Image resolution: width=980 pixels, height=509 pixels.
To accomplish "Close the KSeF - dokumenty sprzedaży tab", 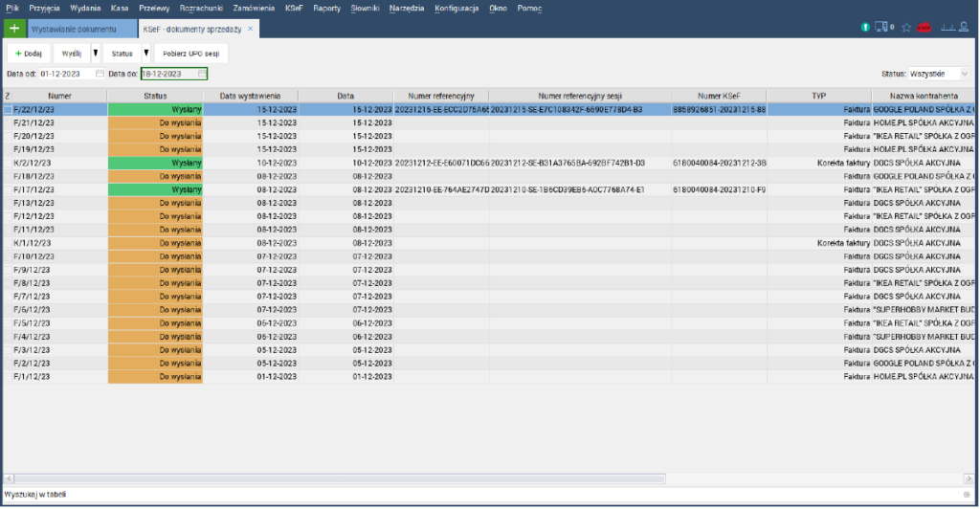I will pos(251,29).
